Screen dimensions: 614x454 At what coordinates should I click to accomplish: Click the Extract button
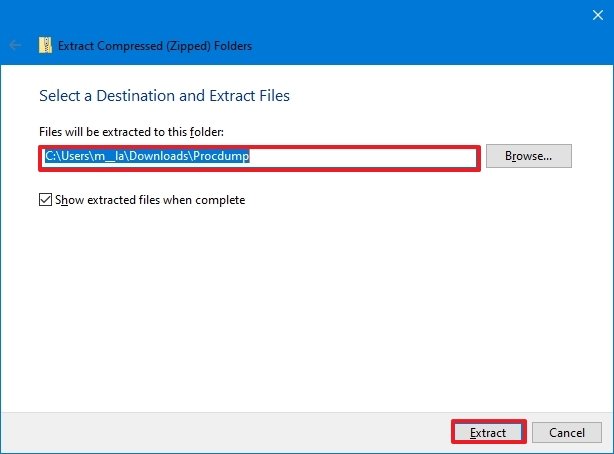coord(489,433)
